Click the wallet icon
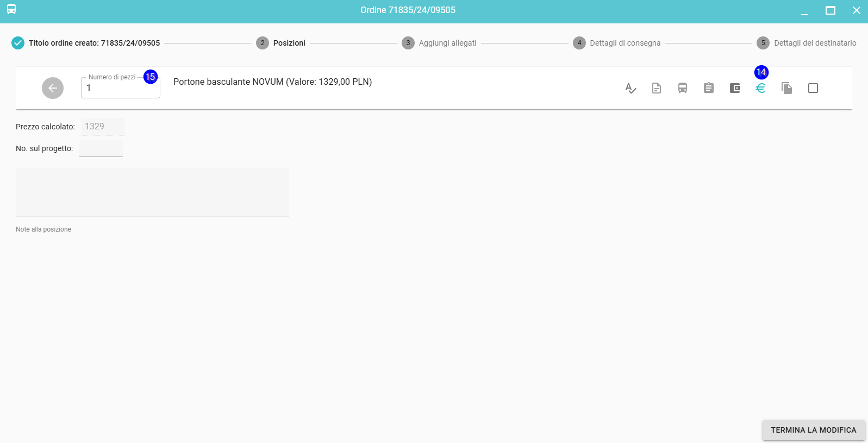The width and height of the screenshot is (868, 443). 735,88
